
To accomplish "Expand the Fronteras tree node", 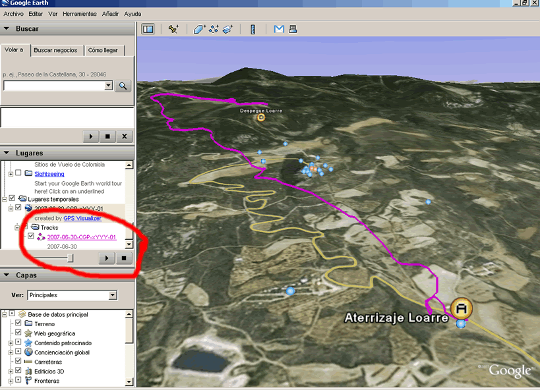I will 11,381.
